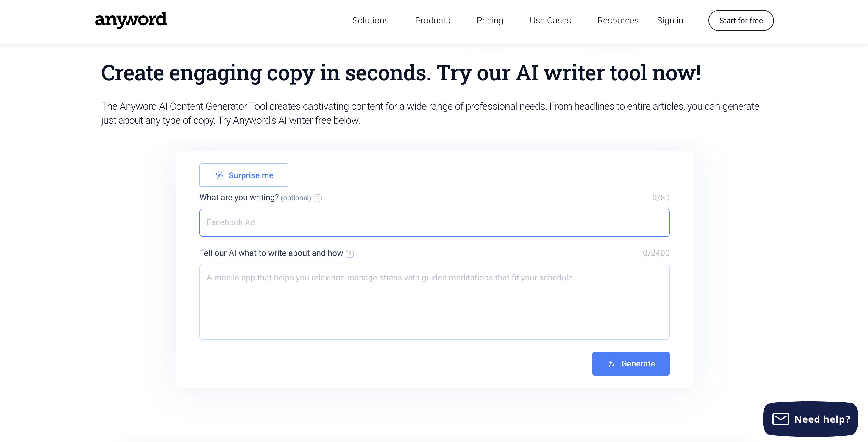Go to the Pricing page
The height and width of the screenshot is (442, 868).
[490, 21]
